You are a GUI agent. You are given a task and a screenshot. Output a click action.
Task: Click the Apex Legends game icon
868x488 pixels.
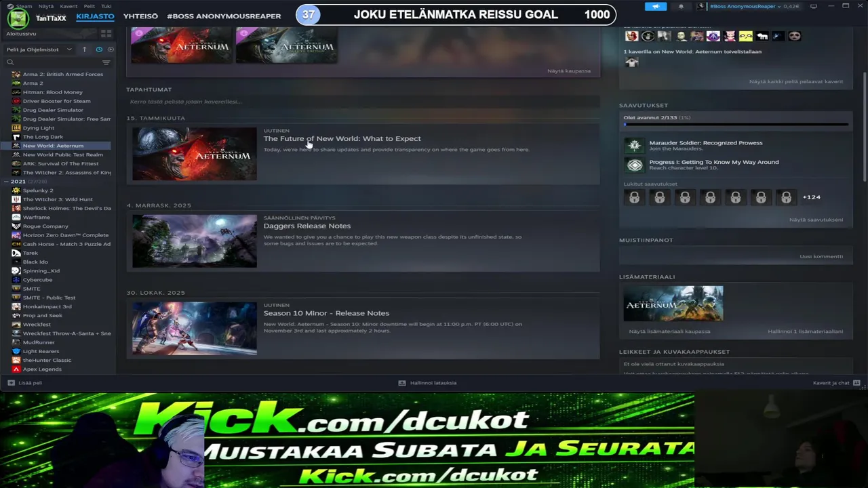(x=16, y=369)
